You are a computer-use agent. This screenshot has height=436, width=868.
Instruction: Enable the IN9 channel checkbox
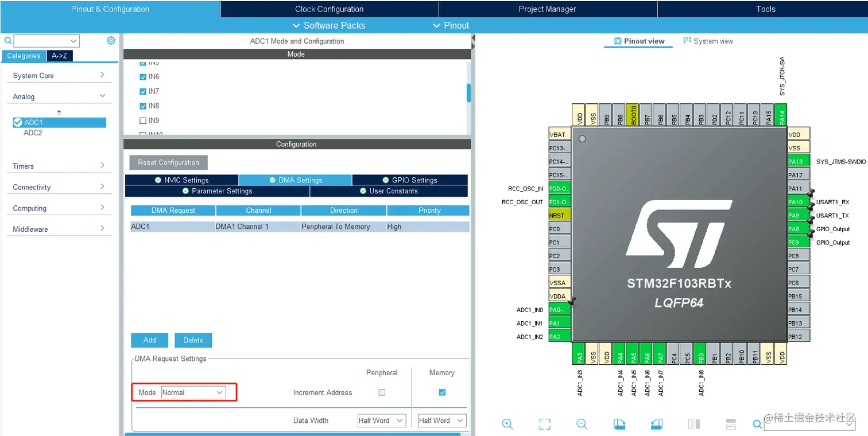(x=143, y=120)
